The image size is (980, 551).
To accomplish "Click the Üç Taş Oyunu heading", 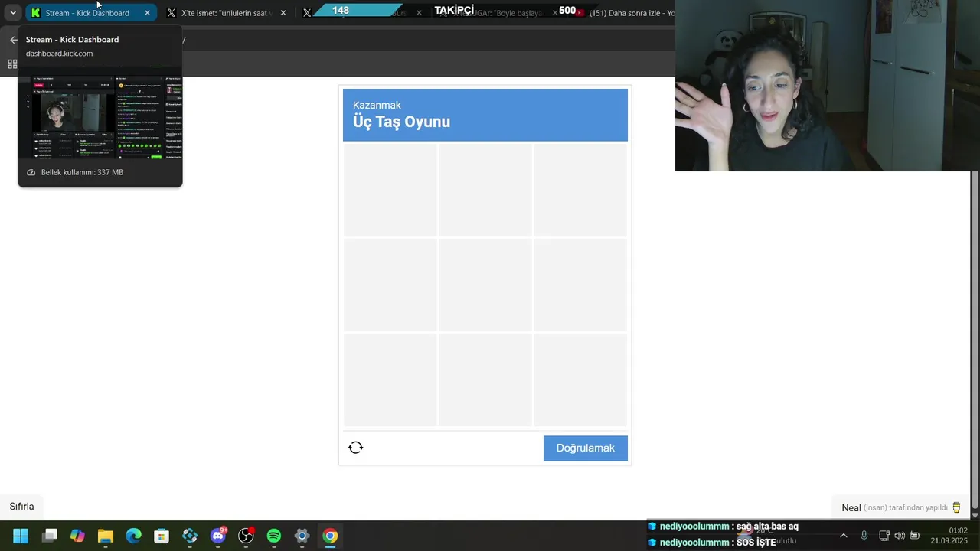I will click(x=401, y=122).
